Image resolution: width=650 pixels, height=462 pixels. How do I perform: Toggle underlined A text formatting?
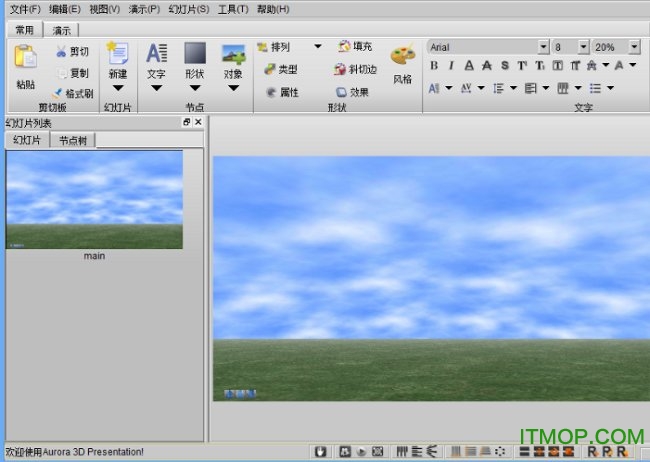pyautogui.click(x=469, y=66)
